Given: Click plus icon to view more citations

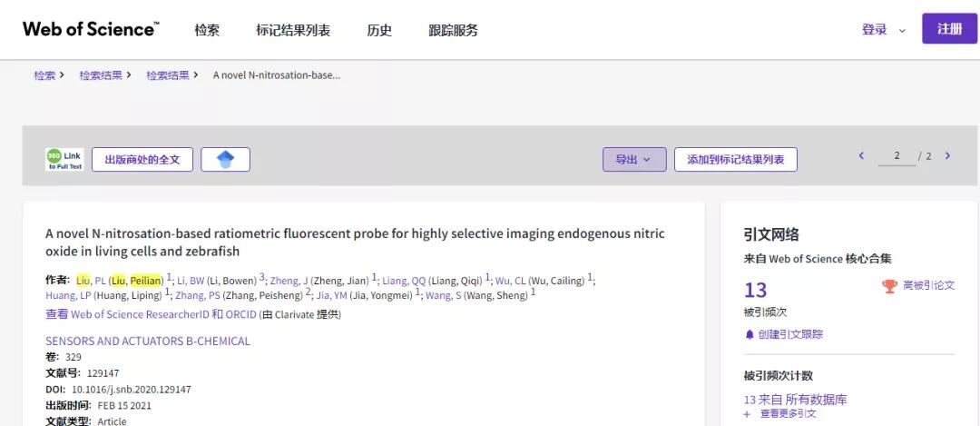Looking at the screenshot, I should [747, 414].
